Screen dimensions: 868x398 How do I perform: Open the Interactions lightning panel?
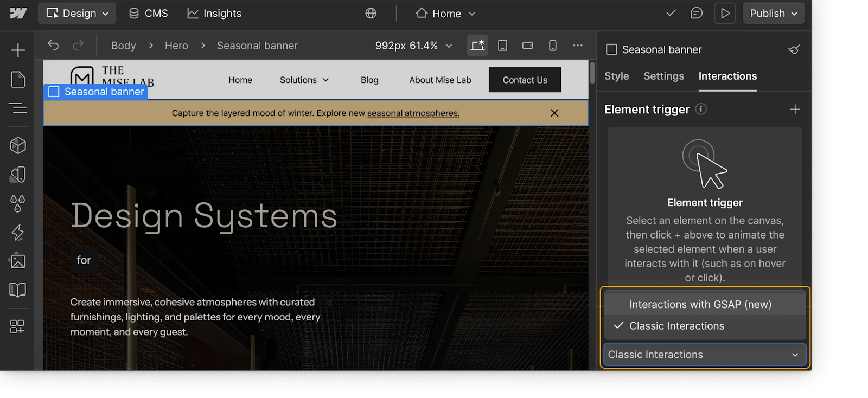pyautogui.click(x=18, y=232)
